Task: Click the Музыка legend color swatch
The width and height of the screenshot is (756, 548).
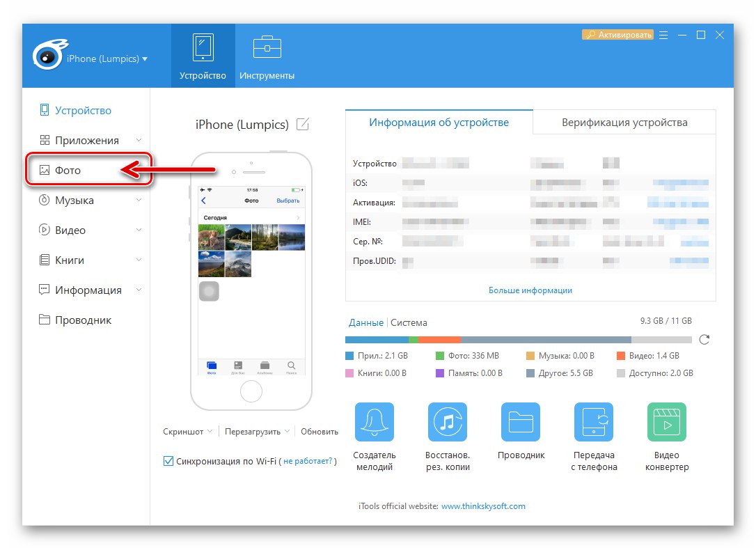Action: 530,356
